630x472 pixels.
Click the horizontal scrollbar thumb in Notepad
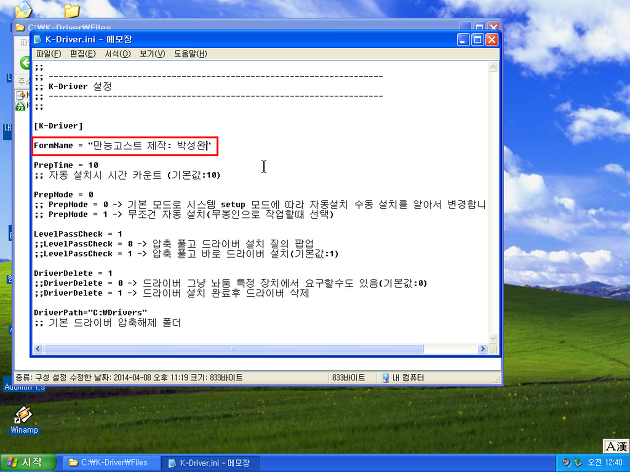233,349
